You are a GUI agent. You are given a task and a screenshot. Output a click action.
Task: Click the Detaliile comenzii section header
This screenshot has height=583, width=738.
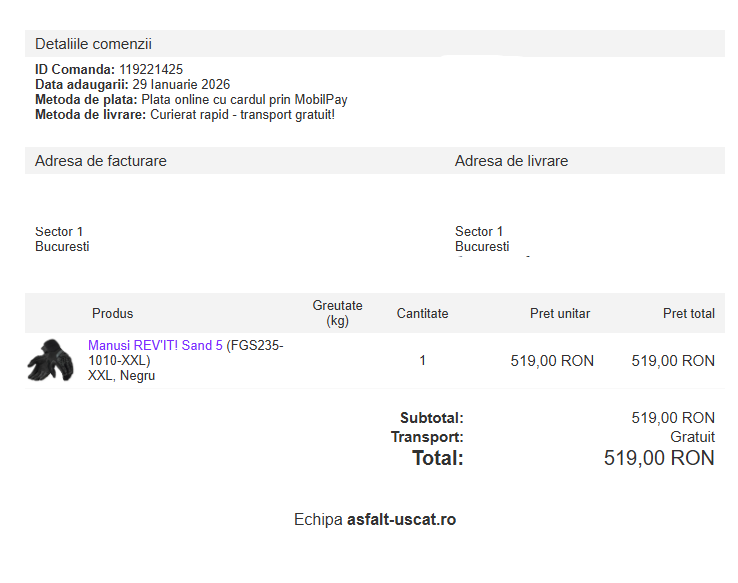[x=93, y=44]
